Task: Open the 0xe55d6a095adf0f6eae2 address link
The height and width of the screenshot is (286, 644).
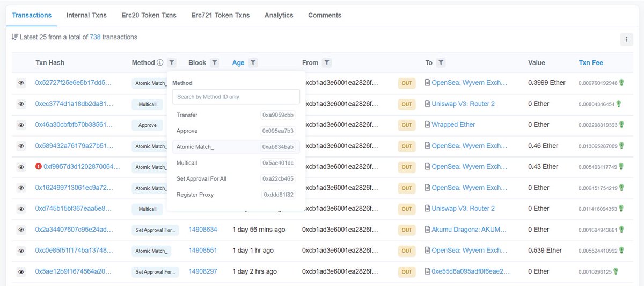Action: point(470,271)
